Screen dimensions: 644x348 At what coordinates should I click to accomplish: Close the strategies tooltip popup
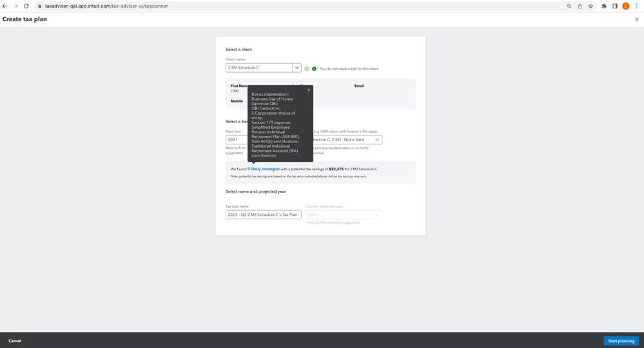pyautogui.click(x=308, y=90)
